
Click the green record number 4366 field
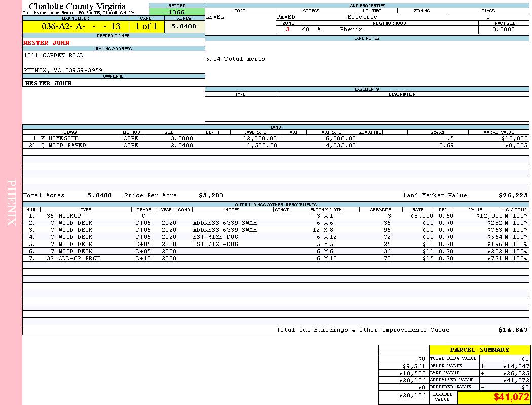177,12
